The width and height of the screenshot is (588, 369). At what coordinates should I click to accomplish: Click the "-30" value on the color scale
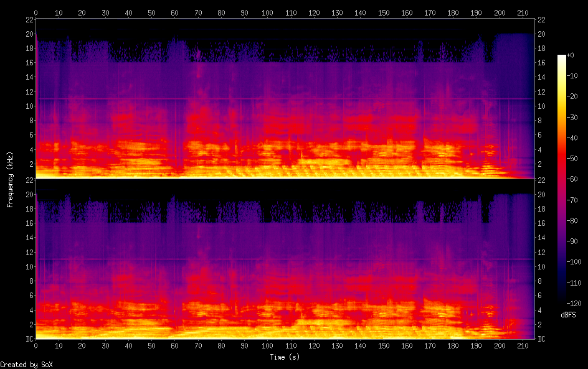coord(572,117)
